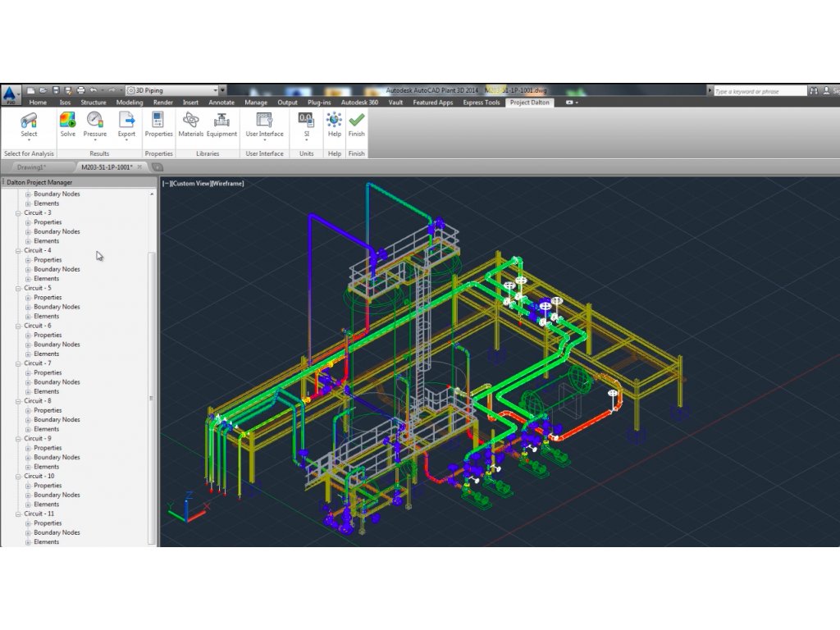Open the Autodesk 360 ribbon tab

pyautogui.click(x=359, y=103)
